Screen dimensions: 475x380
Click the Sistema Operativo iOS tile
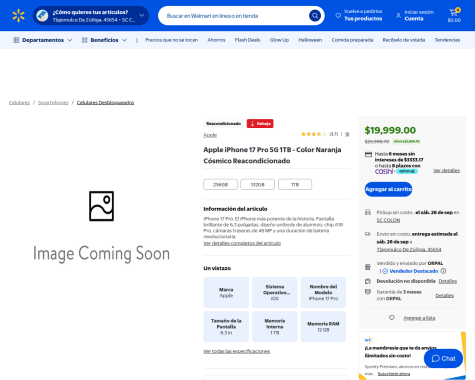coord(275,292)
